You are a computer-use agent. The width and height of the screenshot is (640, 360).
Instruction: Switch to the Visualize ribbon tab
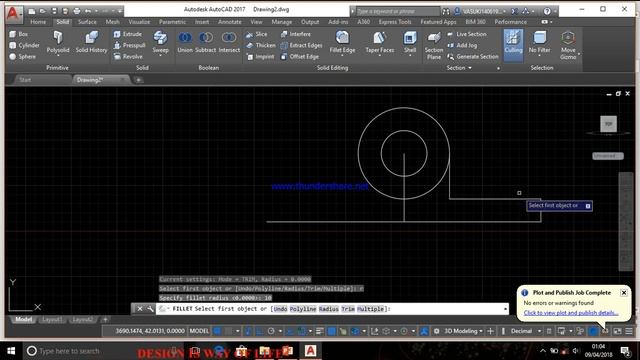139,22
